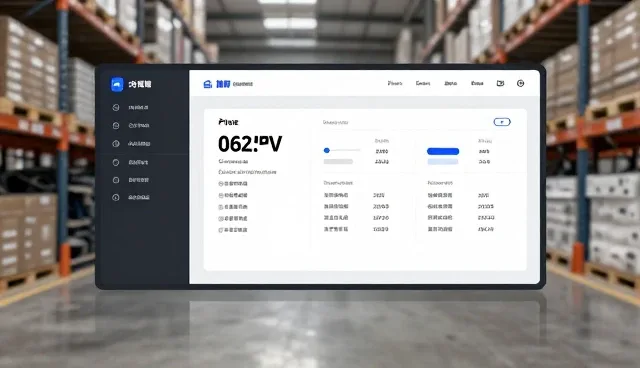
Task: Click the blue app logo in dark sidebar
Action: pos(117,84)
